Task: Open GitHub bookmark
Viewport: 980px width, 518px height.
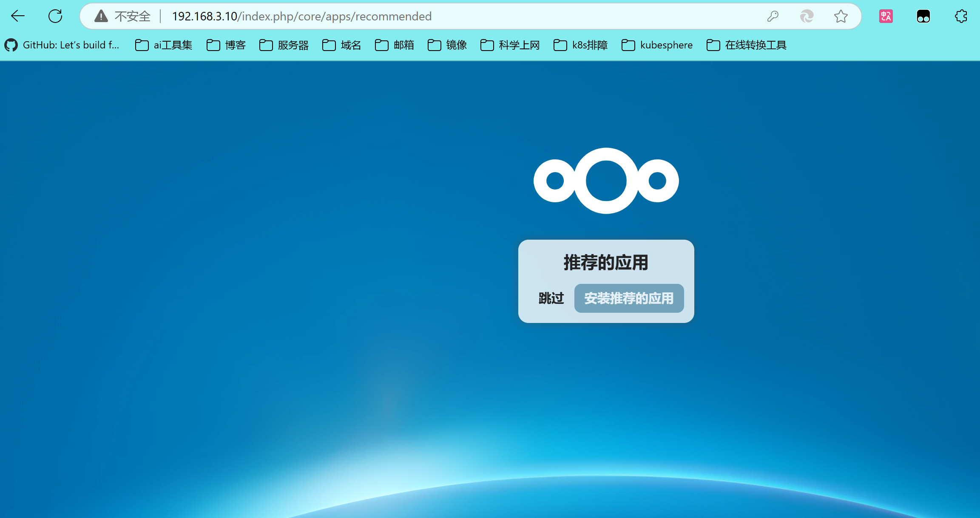Action: pyautogui.click(x=62, y=45)
